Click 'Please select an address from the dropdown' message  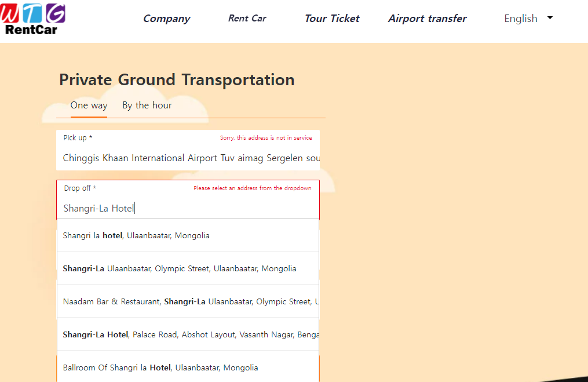[253, 188]
